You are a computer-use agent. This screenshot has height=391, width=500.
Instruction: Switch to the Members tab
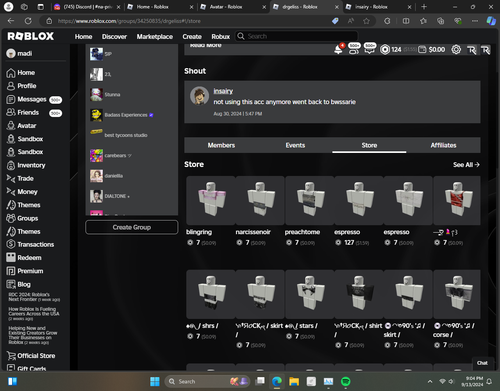221,145
